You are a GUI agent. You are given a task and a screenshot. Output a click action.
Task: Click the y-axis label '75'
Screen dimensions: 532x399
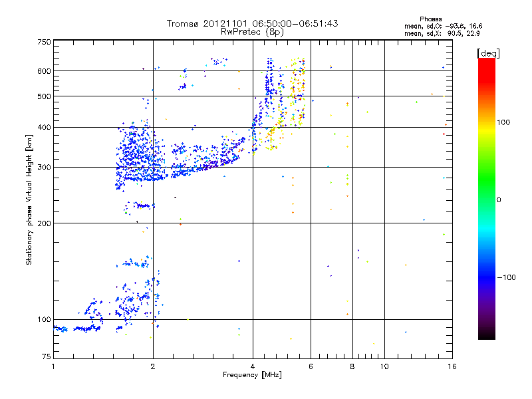pos(47,356)
